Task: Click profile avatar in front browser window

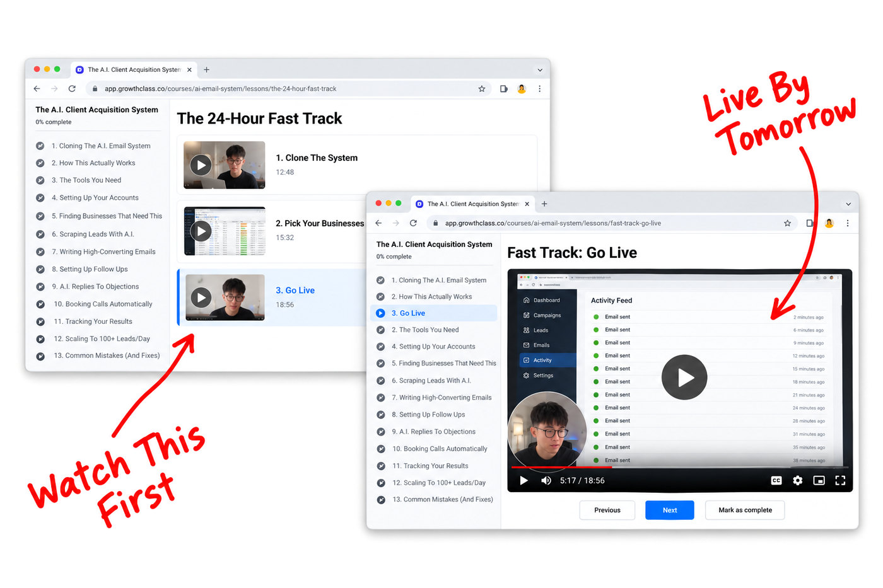Action: [829, 223]
